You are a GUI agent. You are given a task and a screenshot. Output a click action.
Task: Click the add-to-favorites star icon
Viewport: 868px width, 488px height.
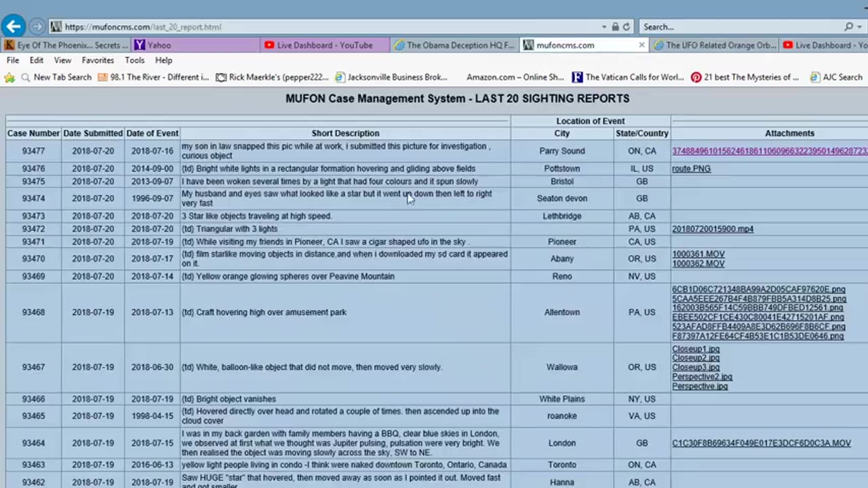[9, 77]
